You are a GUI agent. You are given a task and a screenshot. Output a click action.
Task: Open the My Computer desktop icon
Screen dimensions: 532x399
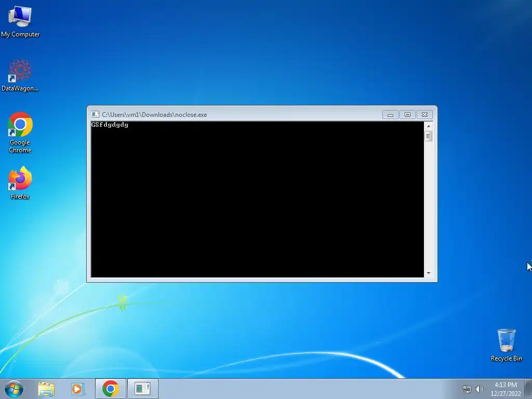tap(20, 21)
